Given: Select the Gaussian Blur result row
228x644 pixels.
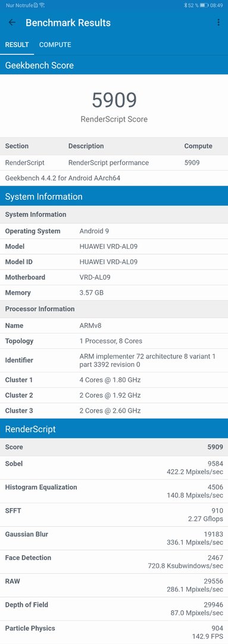Looking at the screenshot, I should [x=114, y=538].
